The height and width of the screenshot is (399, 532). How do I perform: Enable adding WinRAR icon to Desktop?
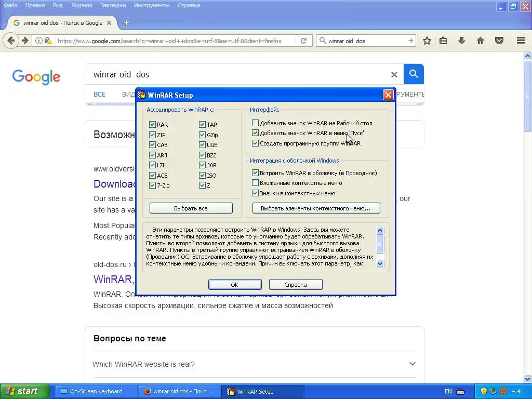coord(255,123)
